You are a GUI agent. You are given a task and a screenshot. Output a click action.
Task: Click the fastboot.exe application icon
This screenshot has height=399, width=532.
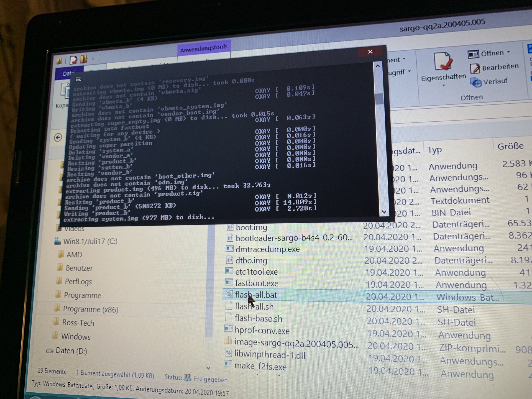pos(229,282)
